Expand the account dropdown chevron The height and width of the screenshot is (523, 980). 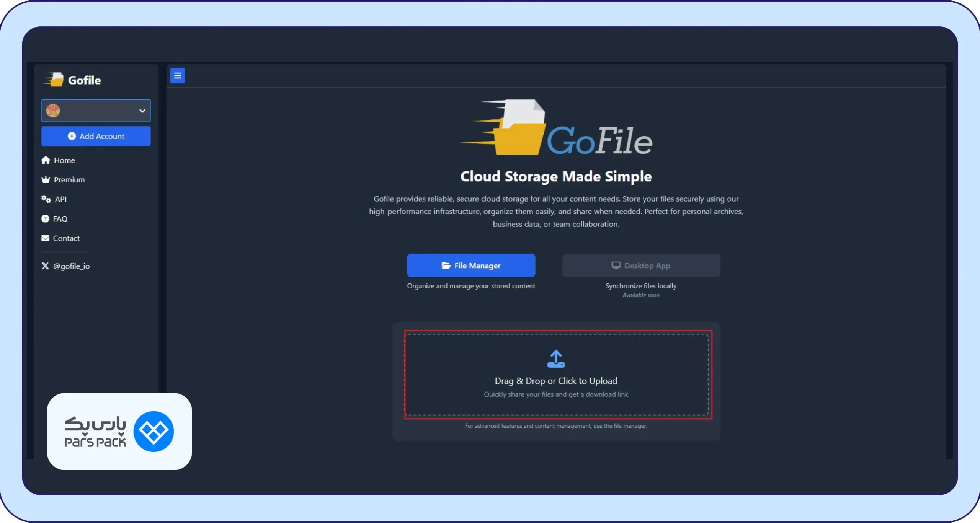[142, 111]
